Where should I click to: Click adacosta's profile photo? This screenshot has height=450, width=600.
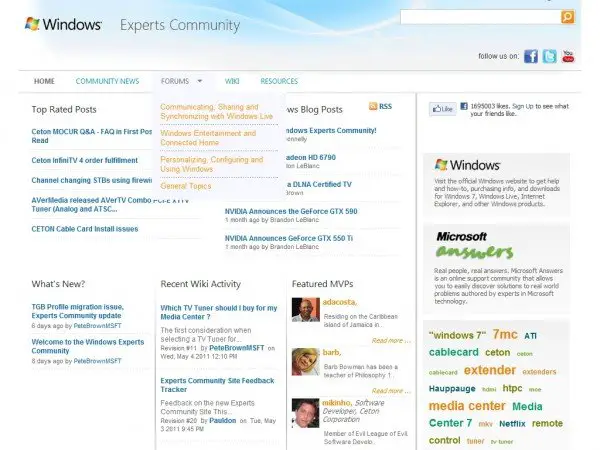(x=305, y=310)
